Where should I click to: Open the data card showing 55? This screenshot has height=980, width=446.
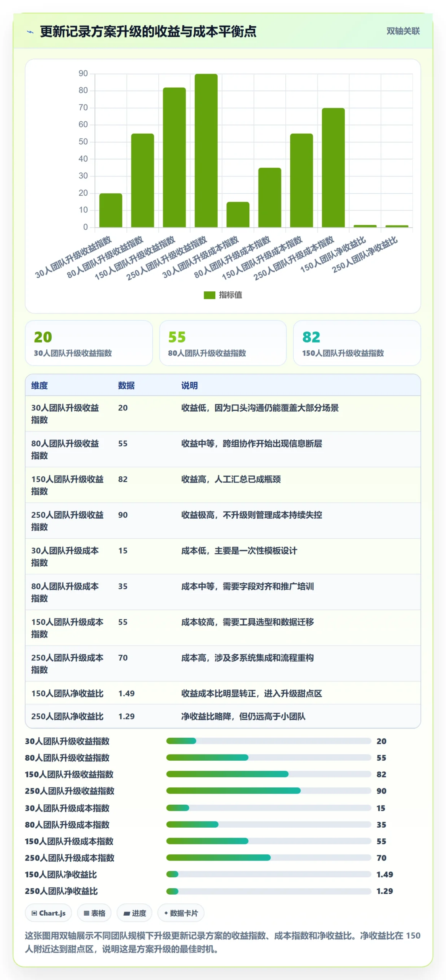[223, 343]
